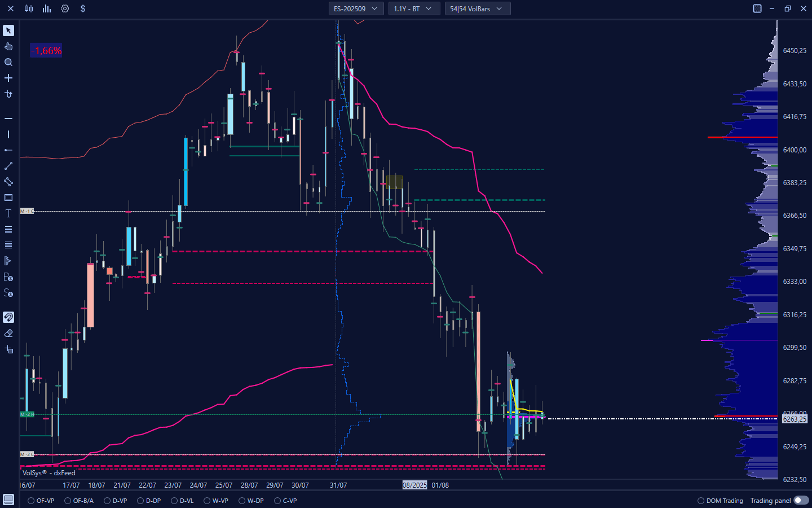Select the W-VP profile option
The width and height of the screenshot is (812, 508).
coord(207,501)
